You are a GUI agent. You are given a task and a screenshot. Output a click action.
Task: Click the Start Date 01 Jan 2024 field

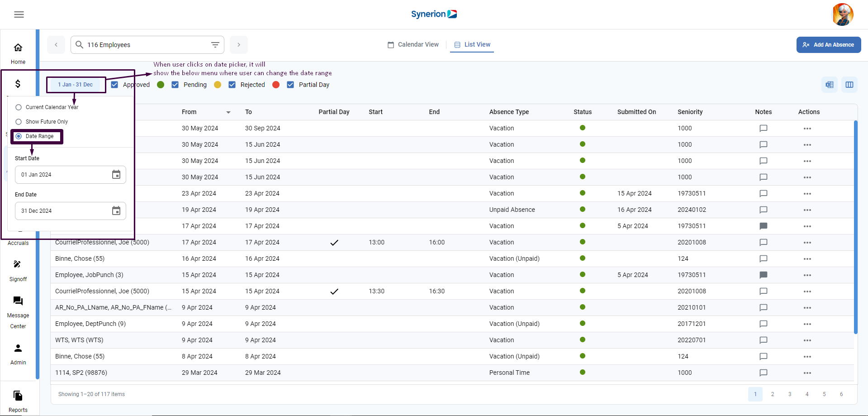[71, 175]
